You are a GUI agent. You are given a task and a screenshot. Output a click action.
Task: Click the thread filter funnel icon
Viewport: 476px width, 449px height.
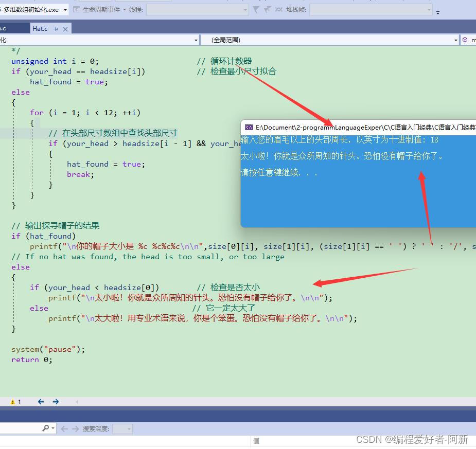tap(256, 10)
